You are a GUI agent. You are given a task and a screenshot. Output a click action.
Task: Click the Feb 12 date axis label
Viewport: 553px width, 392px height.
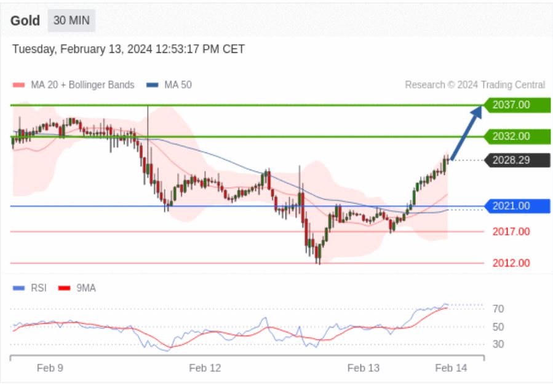point(205,368)
